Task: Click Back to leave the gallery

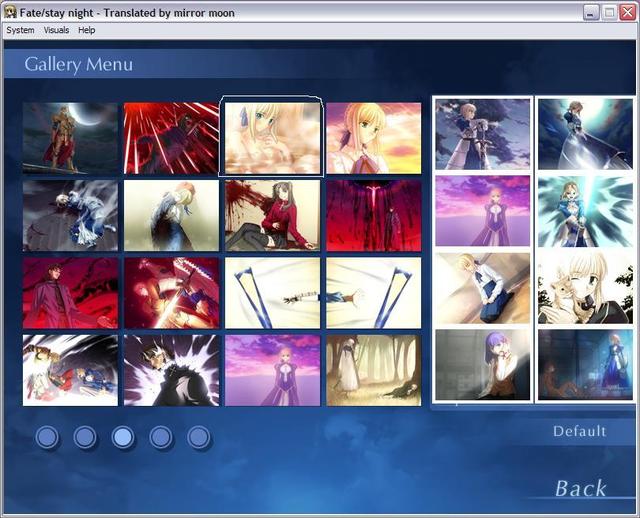Action: pyautogui.click(x=580, y=488)
